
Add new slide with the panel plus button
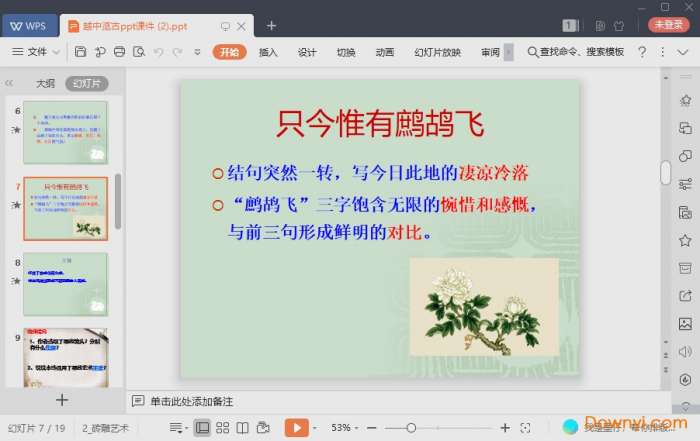tap(62, 399)
